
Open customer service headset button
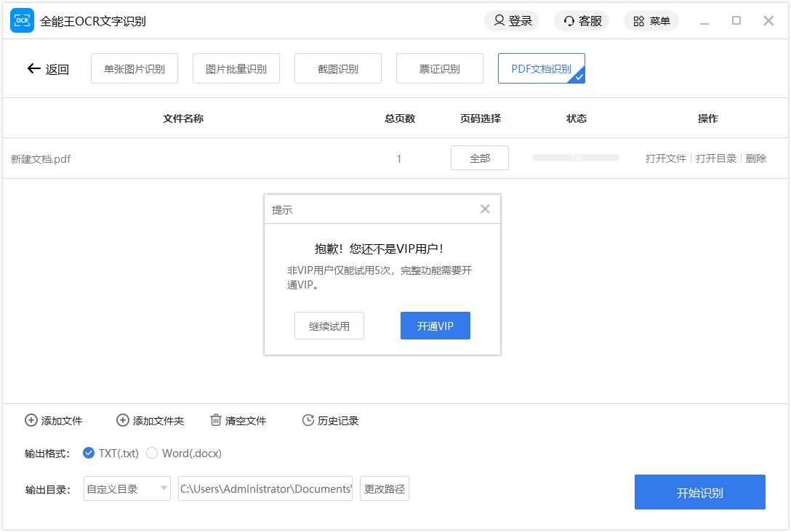tap(582, 21)
